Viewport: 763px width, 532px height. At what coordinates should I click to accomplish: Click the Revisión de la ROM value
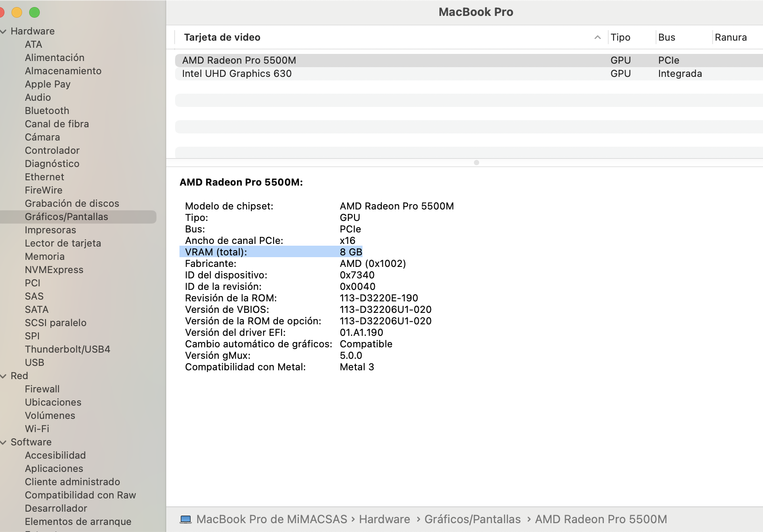[379, 298]
